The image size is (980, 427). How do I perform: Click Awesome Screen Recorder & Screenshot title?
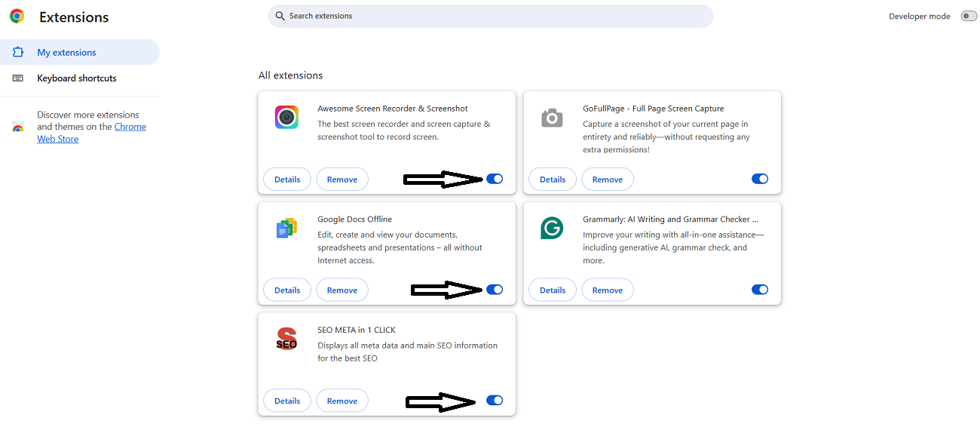coord(393,109)
